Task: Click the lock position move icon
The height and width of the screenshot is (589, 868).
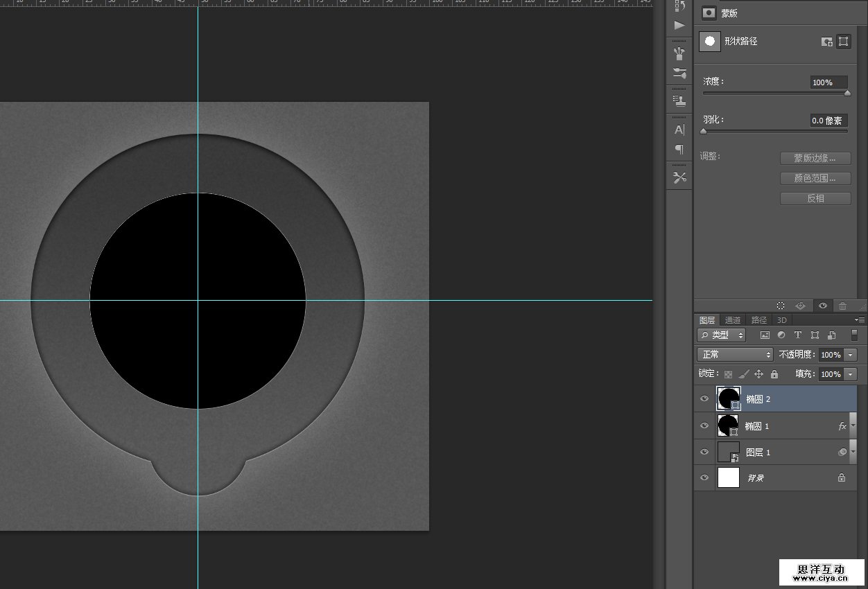Action: [x=758, y=374]
